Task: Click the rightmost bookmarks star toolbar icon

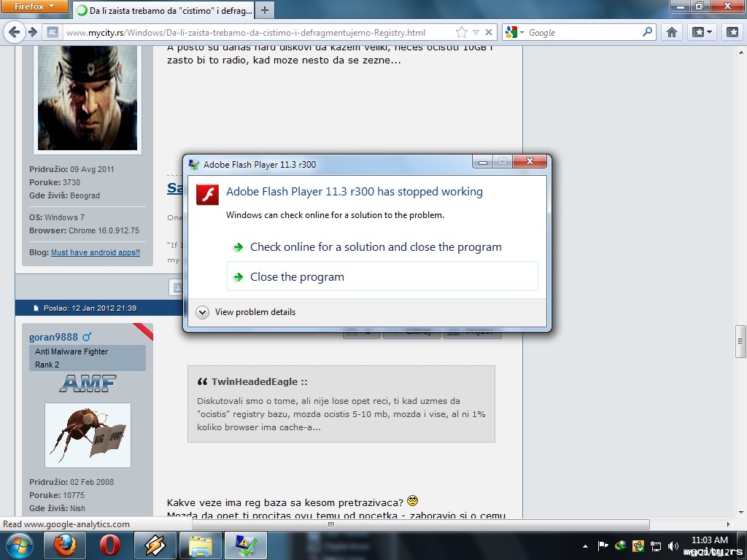Action: pos(732,32)
